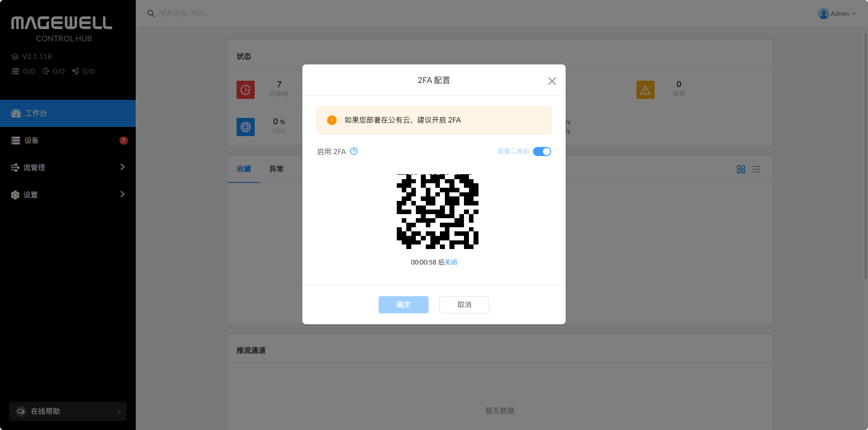Click the 关闭 link under QR code
The height and width of the screenshot is (430, 868).
(x=451, y=262)
